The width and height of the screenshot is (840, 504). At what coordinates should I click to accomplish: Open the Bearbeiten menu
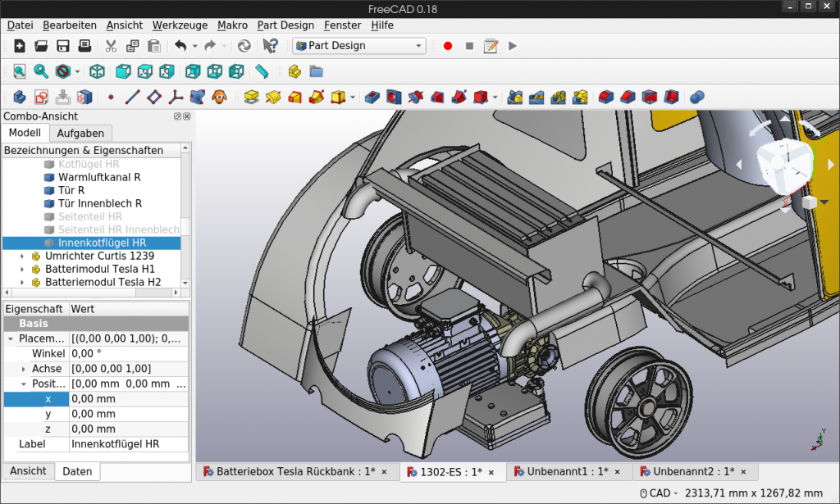70,25
